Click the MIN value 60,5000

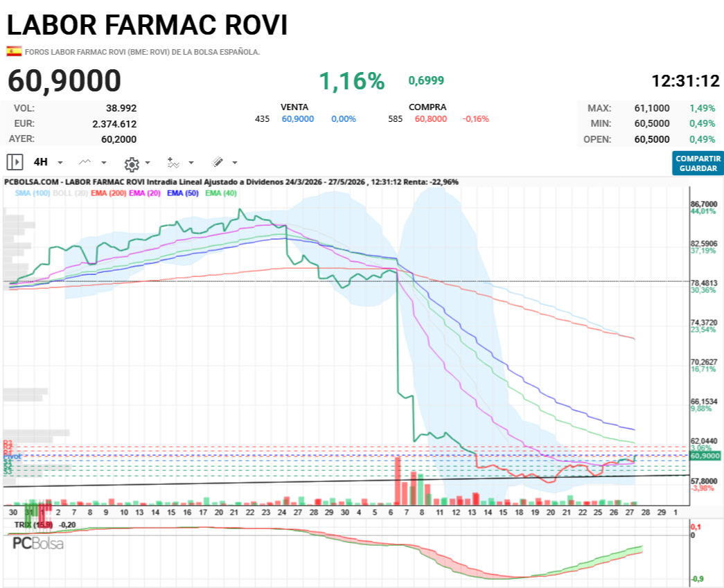click(x=651, y=123)
